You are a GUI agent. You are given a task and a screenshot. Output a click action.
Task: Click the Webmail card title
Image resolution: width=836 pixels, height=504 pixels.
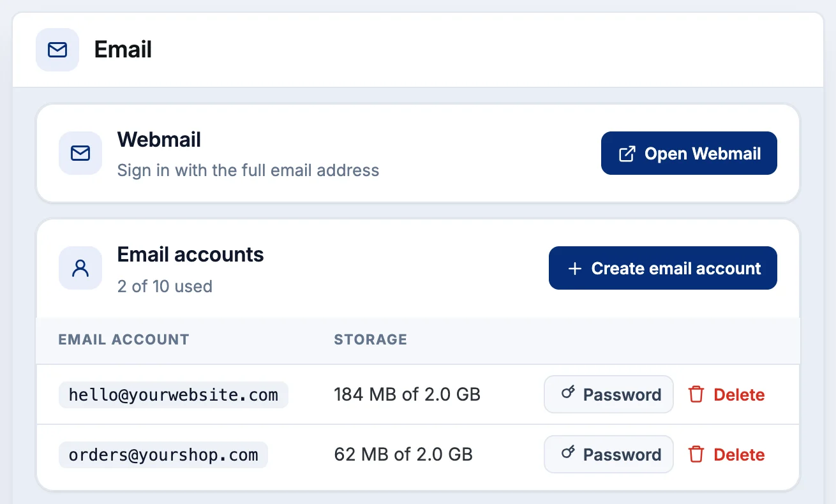point(159,140)
